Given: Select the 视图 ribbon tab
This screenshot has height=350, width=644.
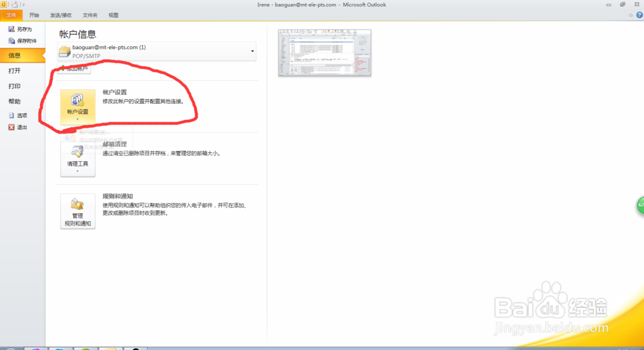Looking at the screenshot, I should click(113, 15).
